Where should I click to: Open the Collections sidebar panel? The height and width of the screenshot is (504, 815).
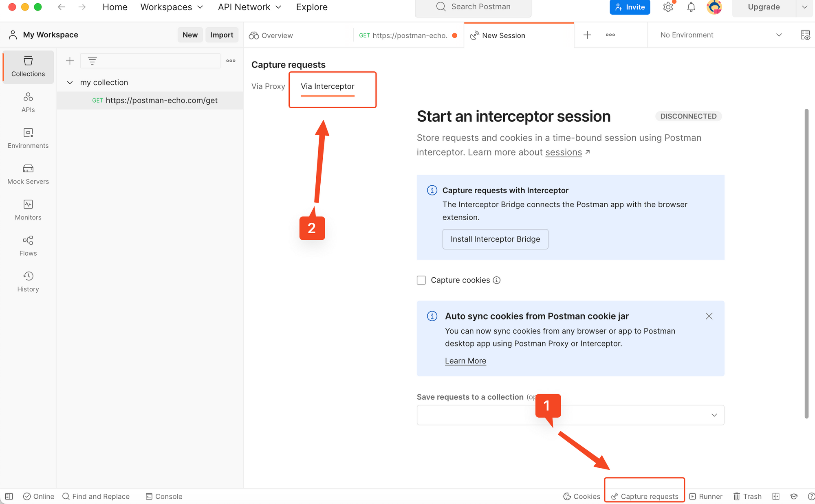click(x=28, y=66)
